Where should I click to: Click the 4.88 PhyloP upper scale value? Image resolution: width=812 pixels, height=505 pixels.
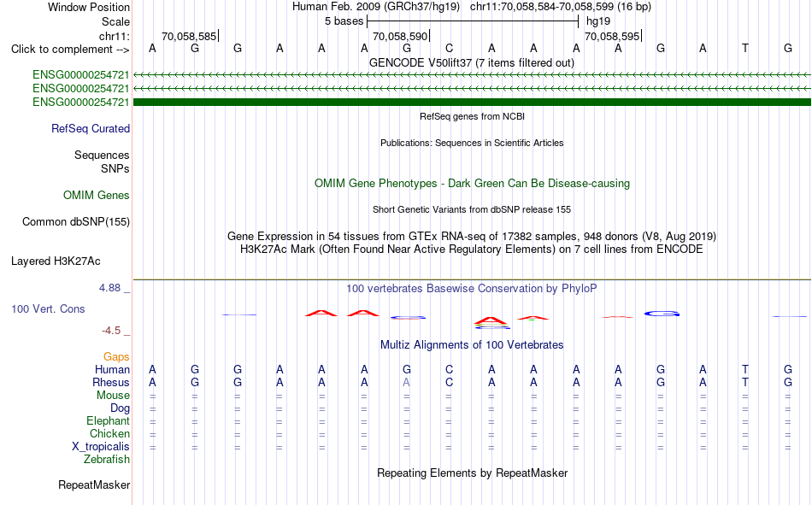[109, 287]
